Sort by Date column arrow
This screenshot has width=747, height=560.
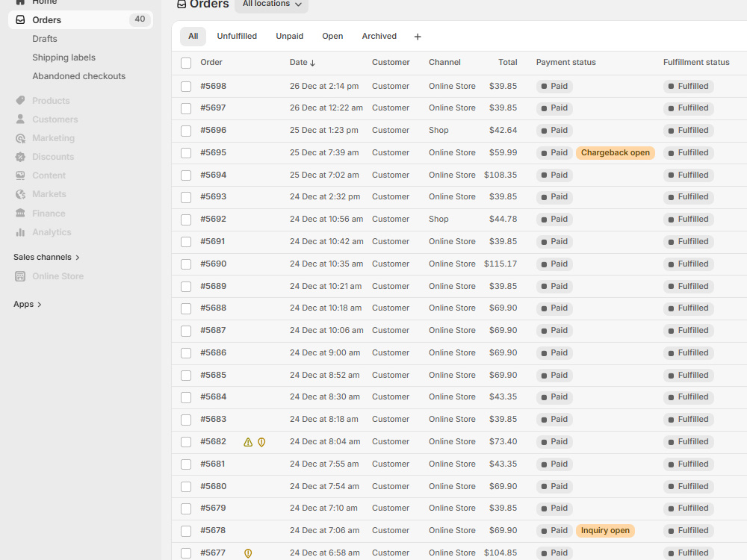pyautogui.click(x=312, y=63)
